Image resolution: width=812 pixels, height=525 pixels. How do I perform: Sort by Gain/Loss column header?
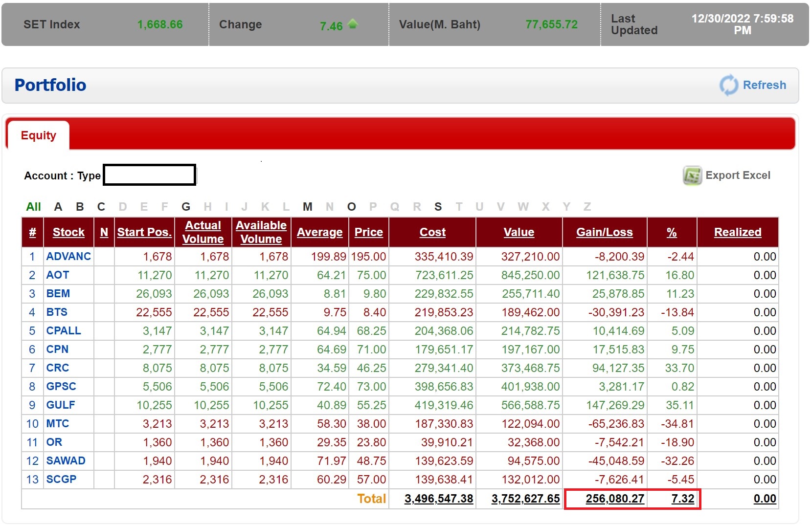(x=605, y=232)
